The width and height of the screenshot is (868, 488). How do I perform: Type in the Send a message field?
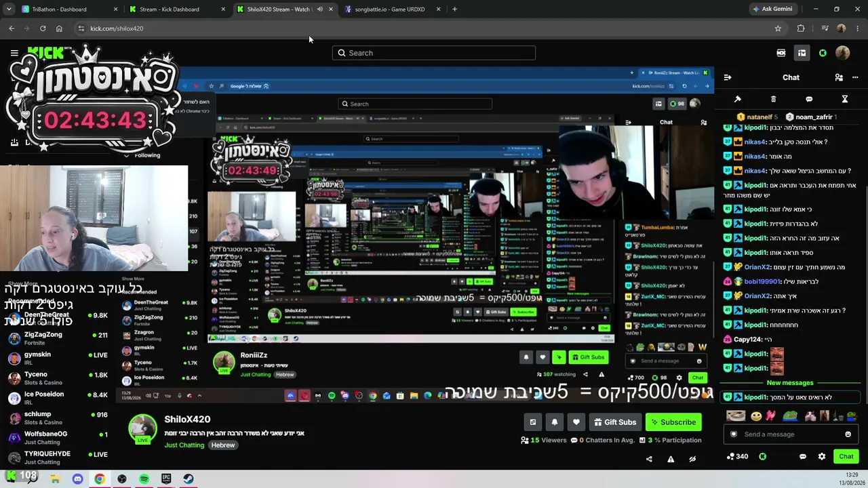[x=791, y=434]
